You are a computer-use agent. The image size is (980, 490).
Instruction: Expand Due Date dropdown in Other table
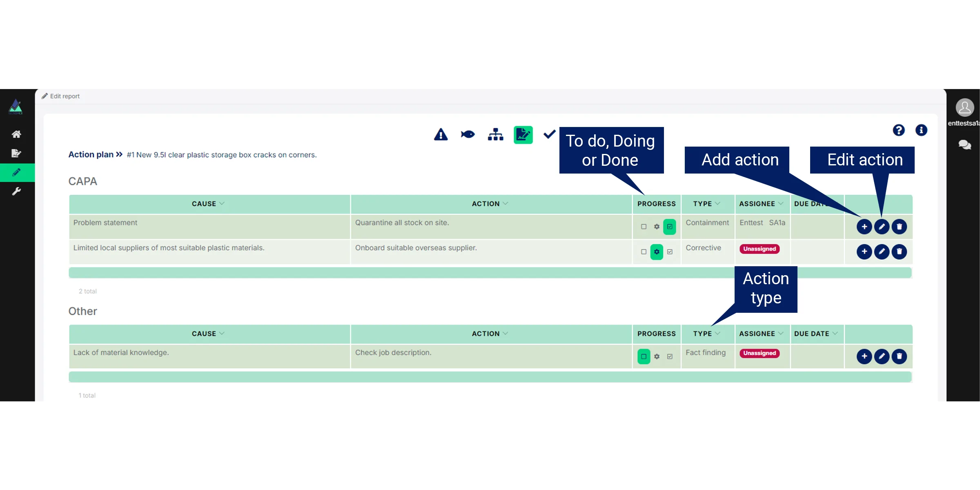click(x=835, y=334)
